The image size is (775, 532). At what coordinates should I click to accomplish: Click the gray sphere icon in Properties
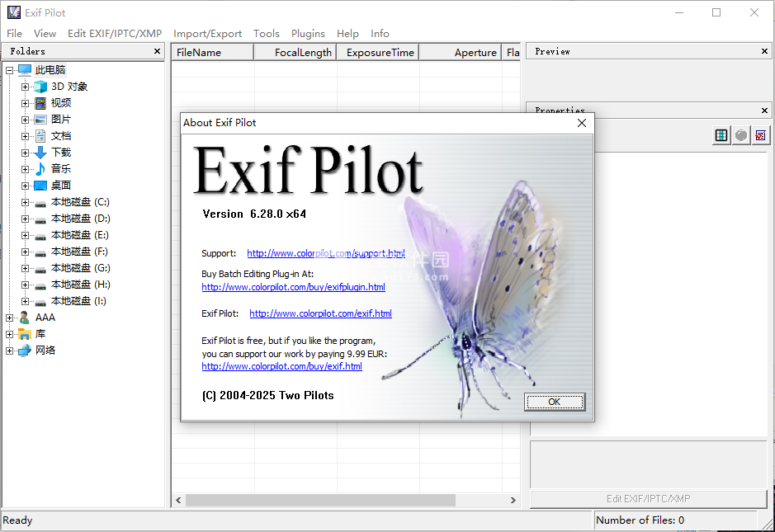click(741, 135)
